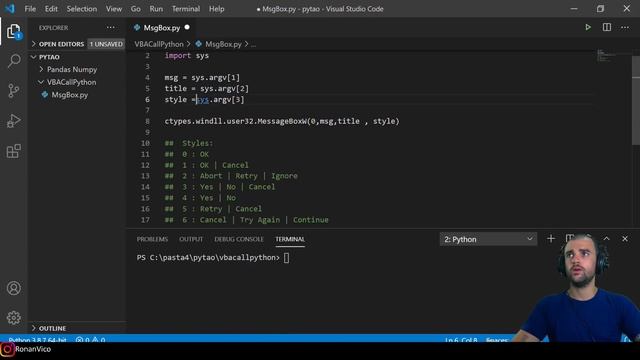Open the Go menu
Image resolution: width=640 pixels, height=360 pixels.
coord(136,9)
